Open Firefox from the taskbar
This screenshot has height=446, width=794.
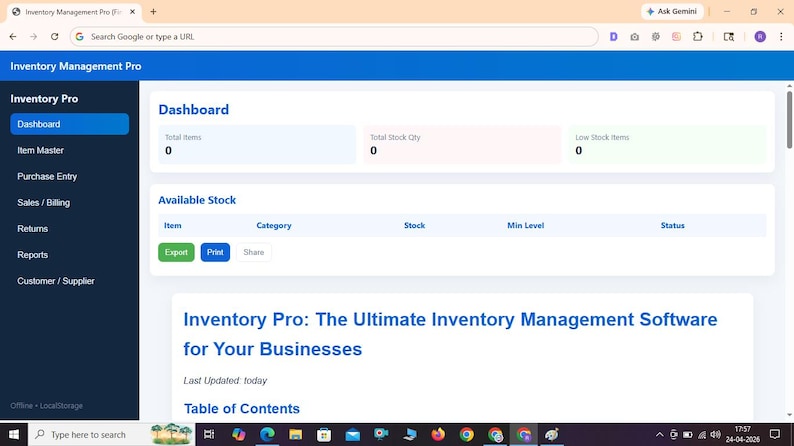[438, 434]
